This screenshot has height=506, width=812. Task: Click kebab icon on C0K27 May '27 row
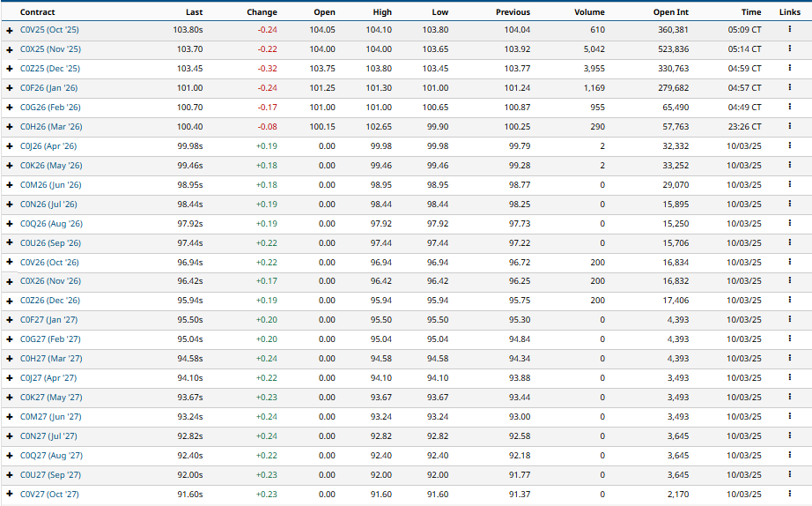790,398
